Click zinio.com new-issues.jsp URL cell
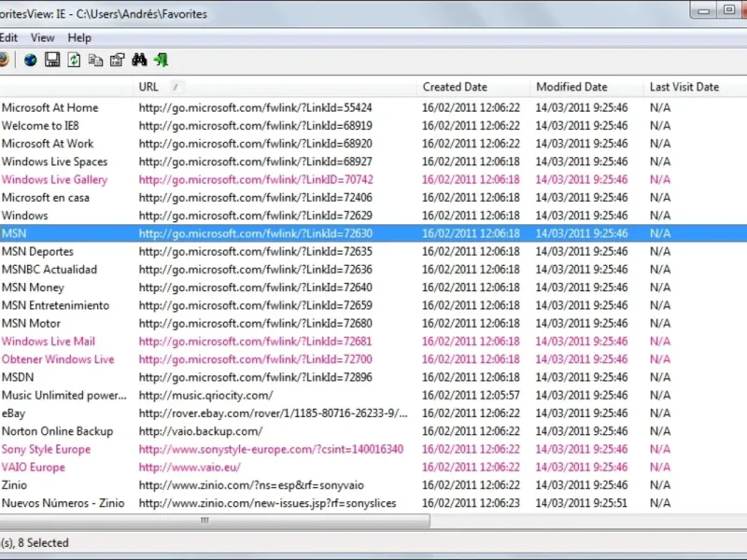The image size is (747, 560). click(267, 503)
